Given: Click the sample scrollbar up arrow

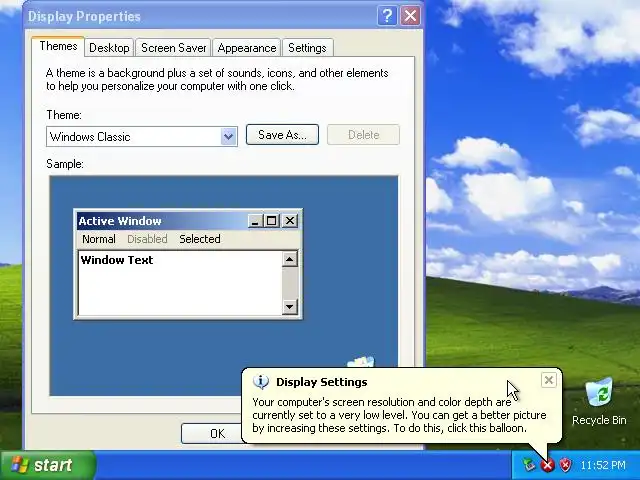Looking at the screenshot, I should 290,259.
